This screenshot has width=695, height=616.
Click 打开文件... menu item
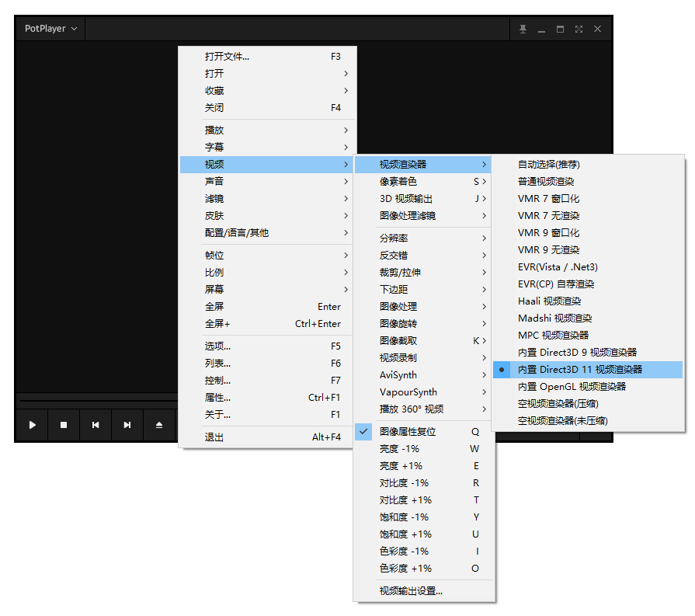click(266, 57)
